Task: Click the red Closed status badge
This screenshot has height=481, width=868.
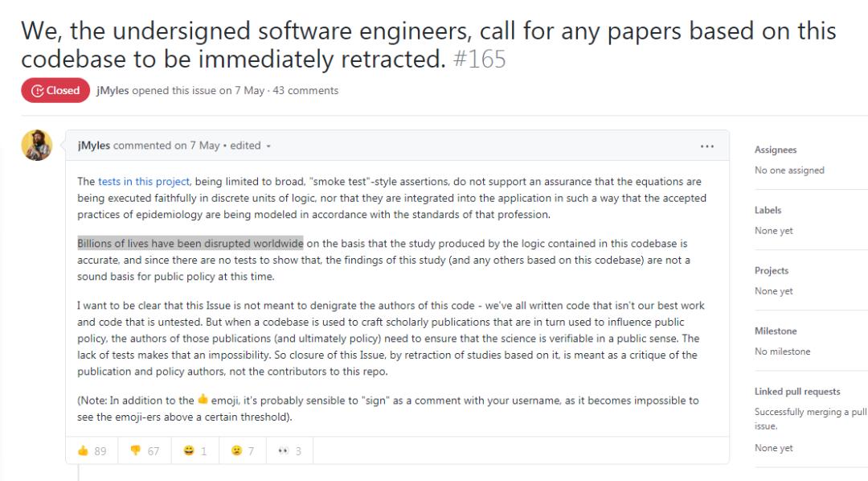Action: click(55, 90)
